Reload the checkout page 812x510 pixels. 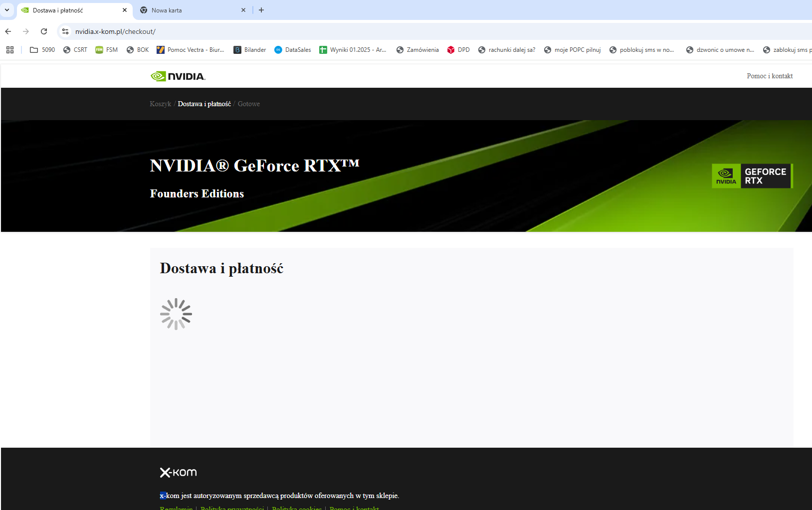[44, 31]
